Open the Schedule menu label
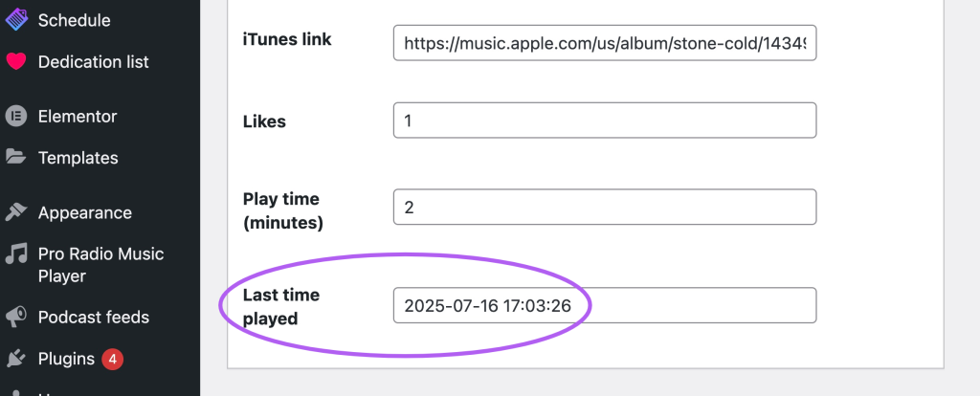This screenshot has width=980, height=396. [74, 20]
